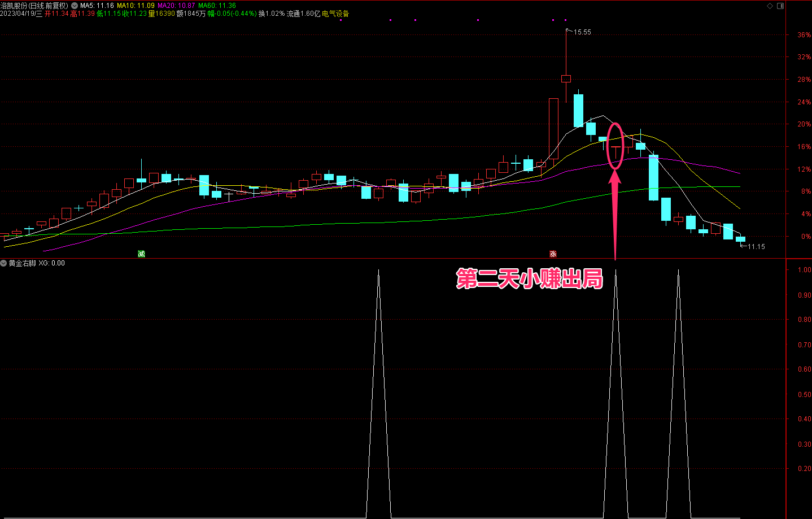Click the 36% mark on price axis
Image resolution: width=812 pixels, height=519 pixels.
[804, 35]
